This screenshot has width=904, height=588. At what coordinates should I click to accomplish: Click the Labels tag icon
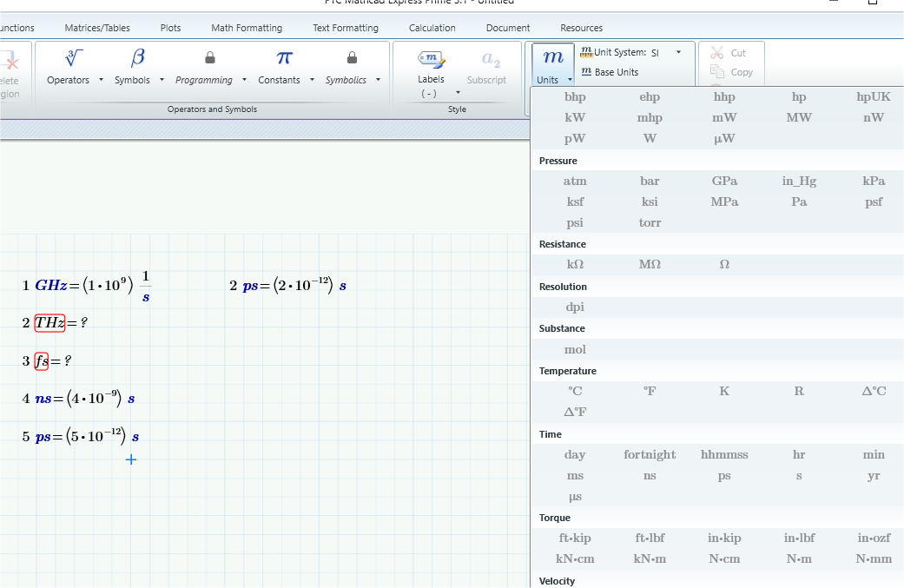click(x=432, y=59)
